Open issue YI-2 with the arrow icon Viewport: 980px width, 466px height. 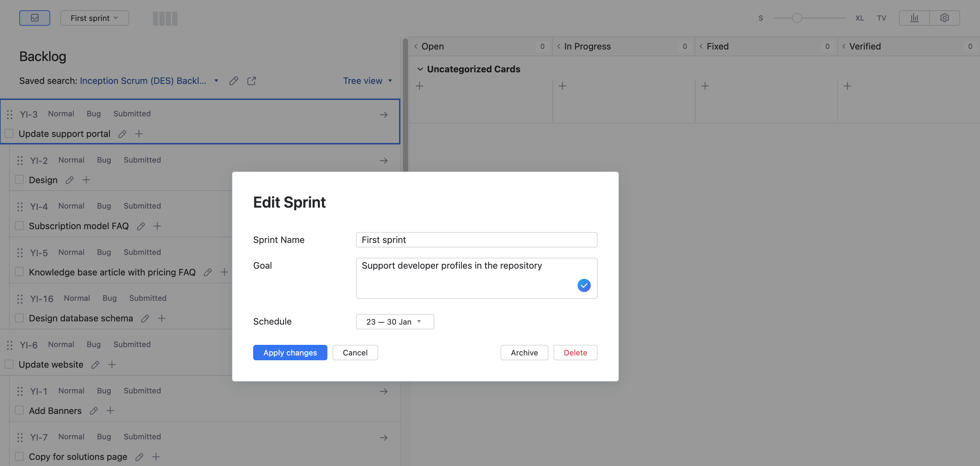pyautogui.click(x=383, y=160)
